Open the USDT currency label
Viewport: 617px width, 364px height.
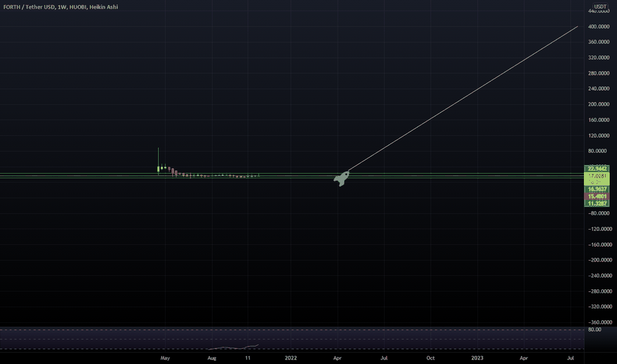[600, 7]
